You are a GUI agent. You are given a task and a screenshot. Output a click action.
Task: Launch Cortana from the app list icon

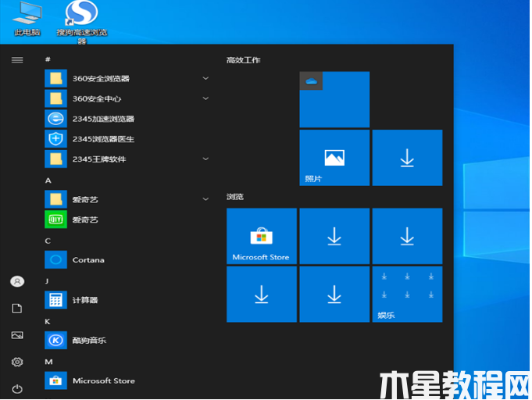click(x=55, y=260)
